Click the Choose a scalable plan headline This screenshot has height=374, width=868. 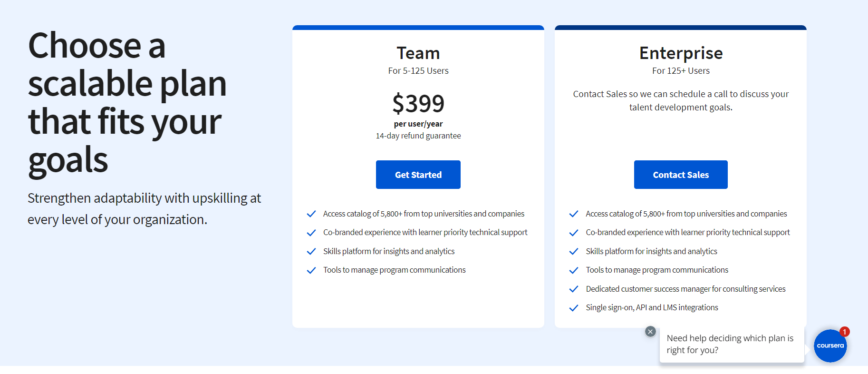[127, 102]
